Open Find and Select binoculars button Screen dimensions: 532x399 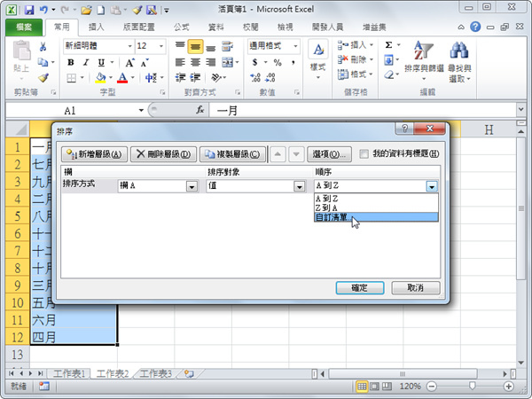(459, 61)
